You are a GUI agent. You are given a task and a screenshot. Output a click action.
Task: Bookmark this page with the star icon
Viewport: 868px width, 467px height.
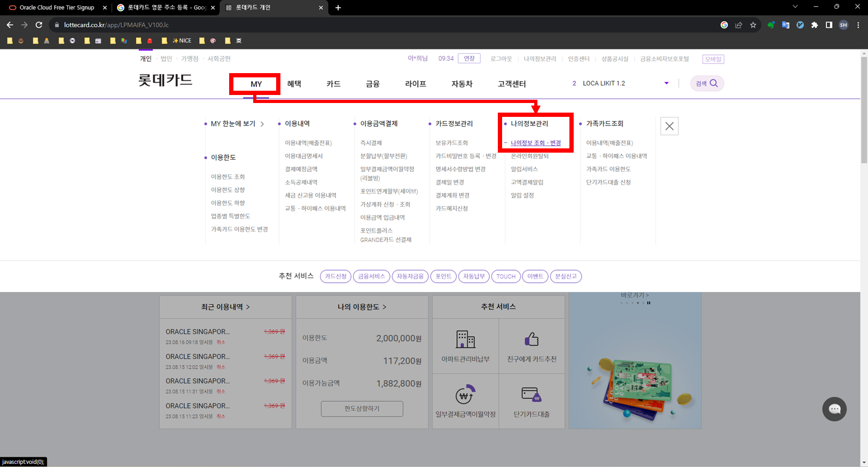tap(753, 25)
